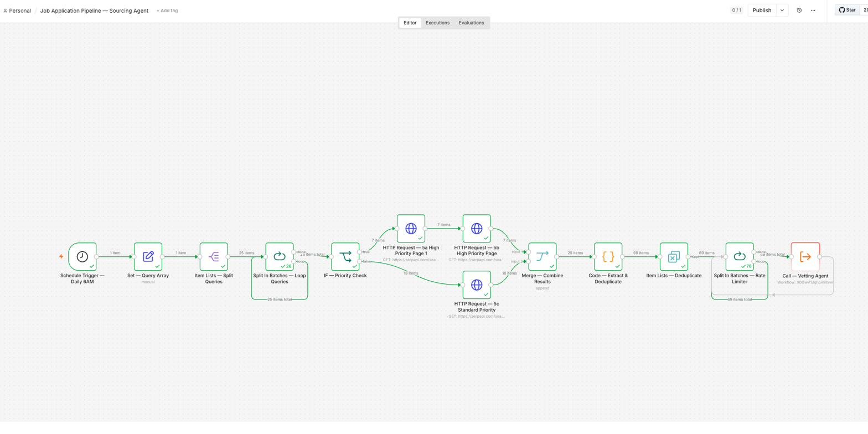Open the Item Lists — Split Queries node

214,257
